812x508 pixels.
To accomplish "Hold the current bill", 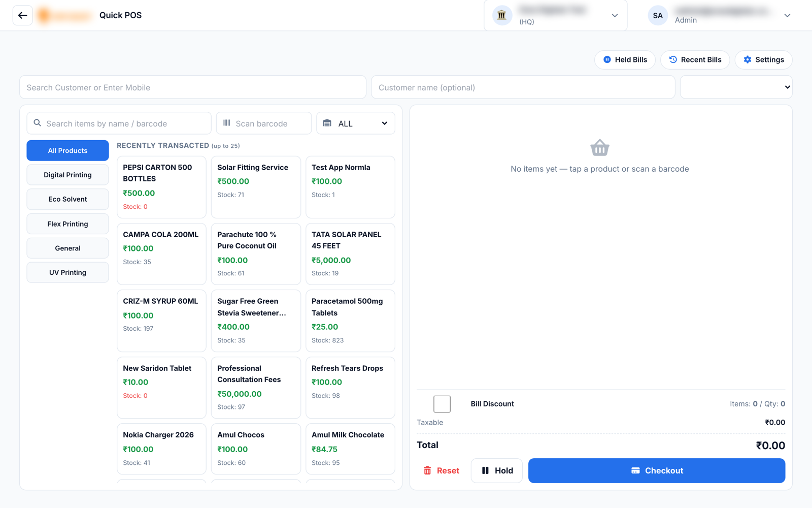I will (497, 471).
